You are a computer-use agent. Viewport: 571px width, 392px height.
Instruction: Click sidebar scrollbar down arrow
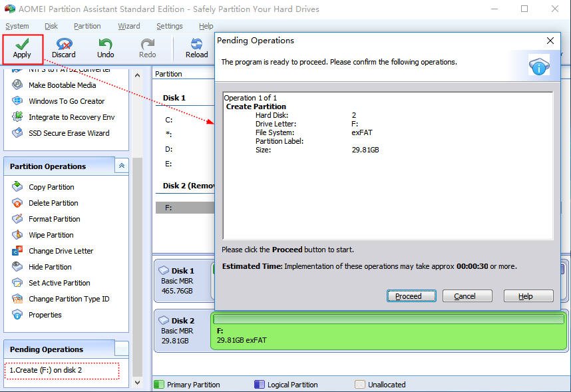click(137, 383)
